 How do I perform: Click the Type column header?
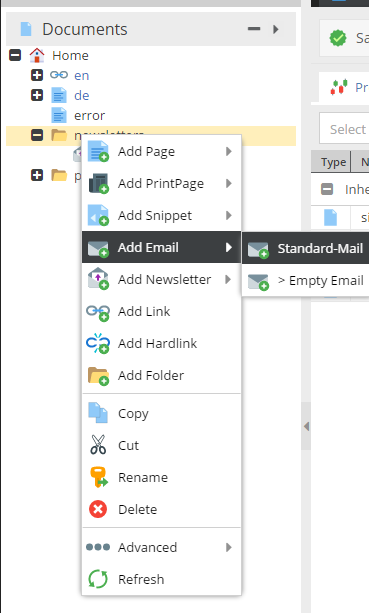tap(331, 162)
